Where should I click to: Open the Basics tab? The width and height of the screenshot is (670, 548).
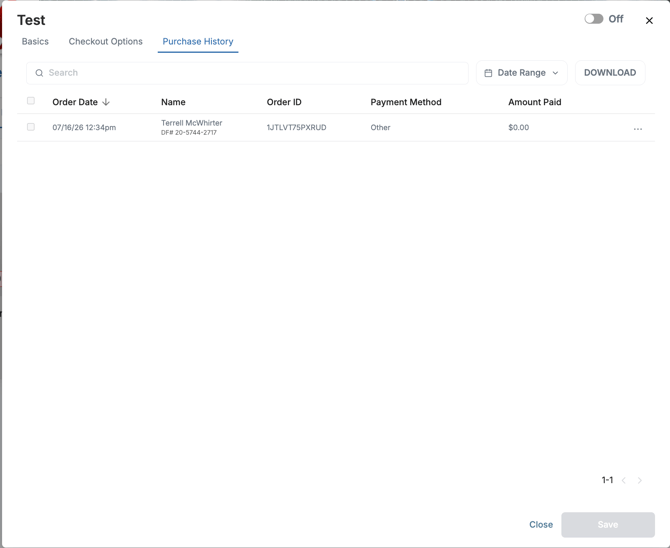click(x=35, y=41)
